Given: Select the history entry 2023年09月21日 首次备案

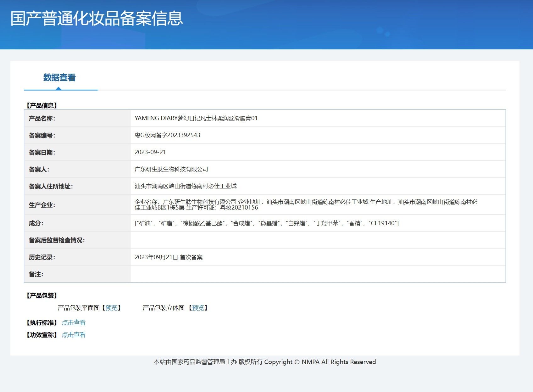Looking at the screenshot, I should (169, 257).
